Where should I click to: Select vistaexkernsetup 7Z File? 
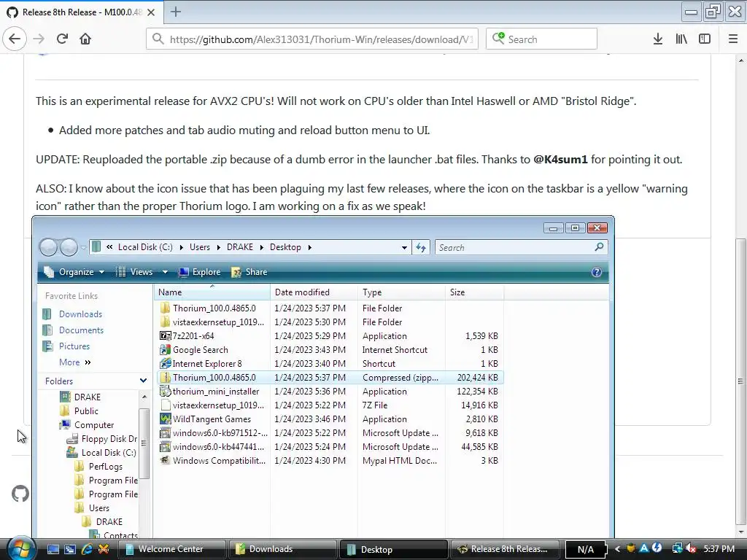coord(329,405)
